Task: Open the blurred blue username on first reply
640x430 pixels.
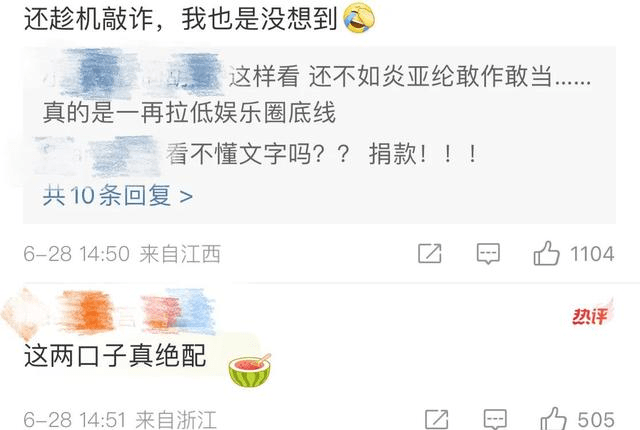Action: coord(135,75)
